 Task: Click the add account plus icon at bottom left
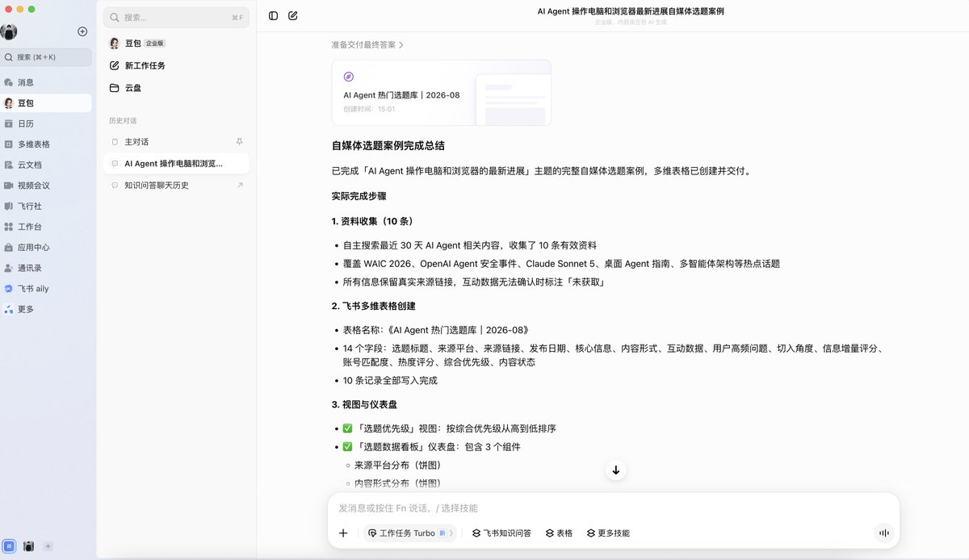coord(48,546)
